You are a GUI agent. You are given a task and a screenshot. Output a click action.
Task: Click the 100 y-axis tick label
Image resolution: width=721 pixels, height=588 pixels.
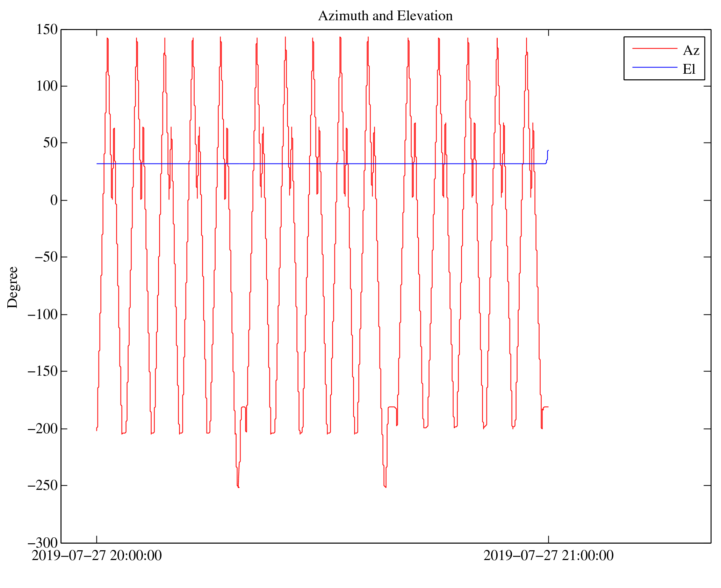(x=47, y=86)
